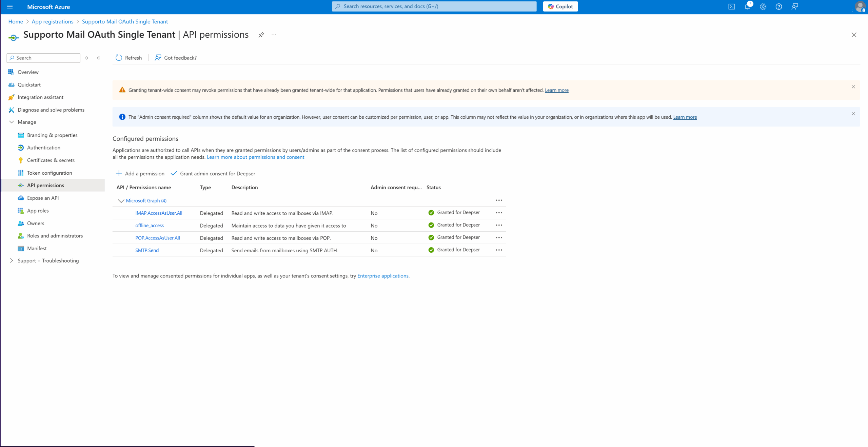
Task: Open the Help question mark icon
Action: coord(779,6)
